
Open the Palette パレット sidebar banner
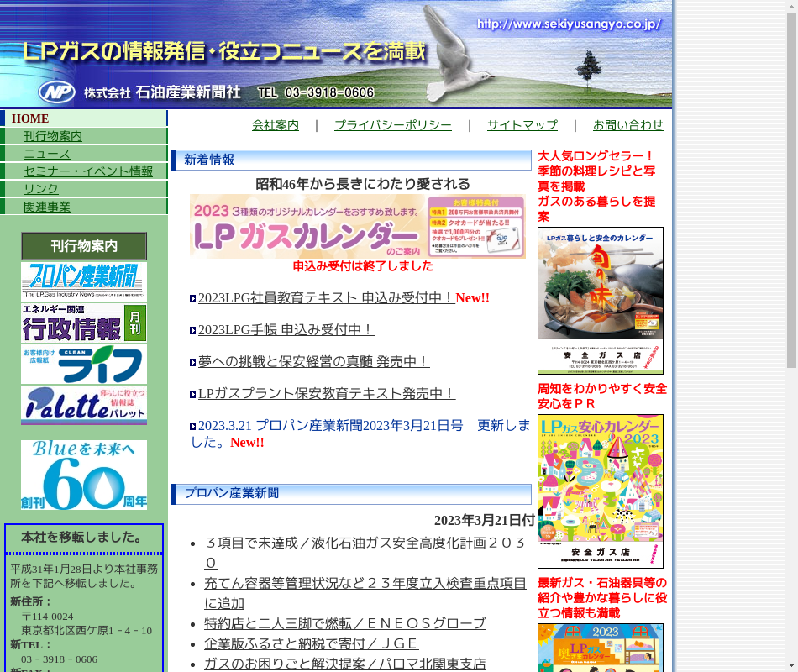pyautogui.click(x=84, y=405)
